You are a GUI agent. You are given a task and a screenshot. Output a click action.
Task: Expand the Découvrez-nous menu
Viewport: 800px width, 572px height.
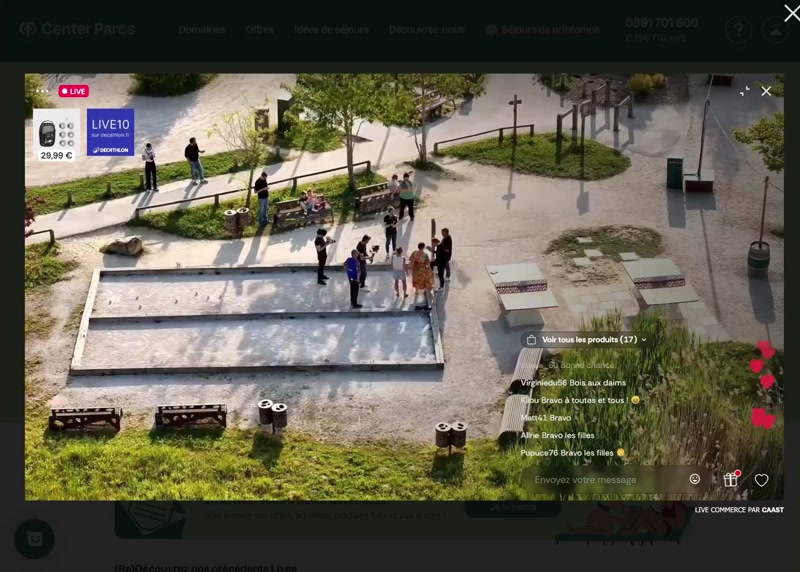click(426, 30)
